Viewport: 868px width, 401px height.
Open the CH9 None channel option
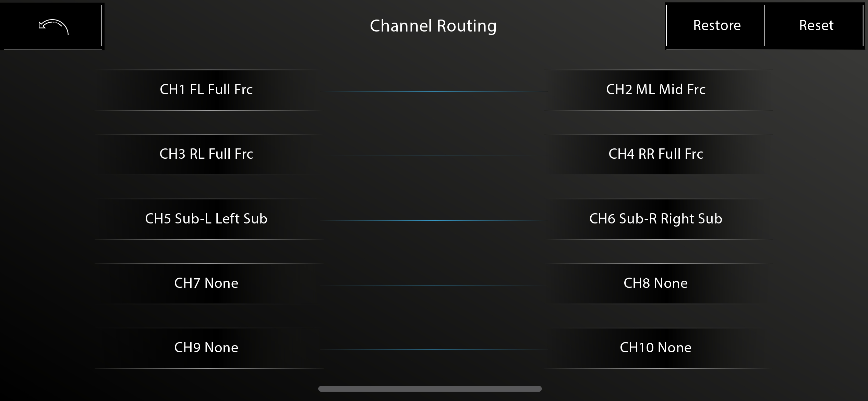[206, 348]
